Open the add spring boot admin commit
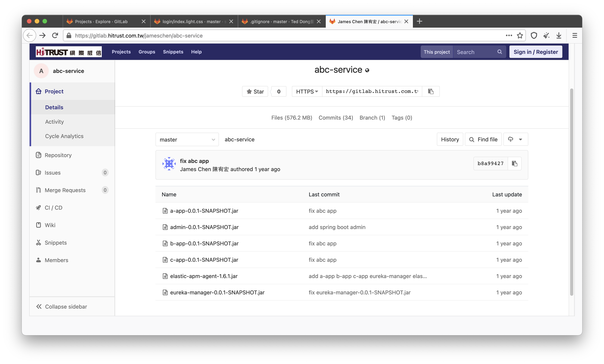 pyautogui.click(x=337, y=227)
